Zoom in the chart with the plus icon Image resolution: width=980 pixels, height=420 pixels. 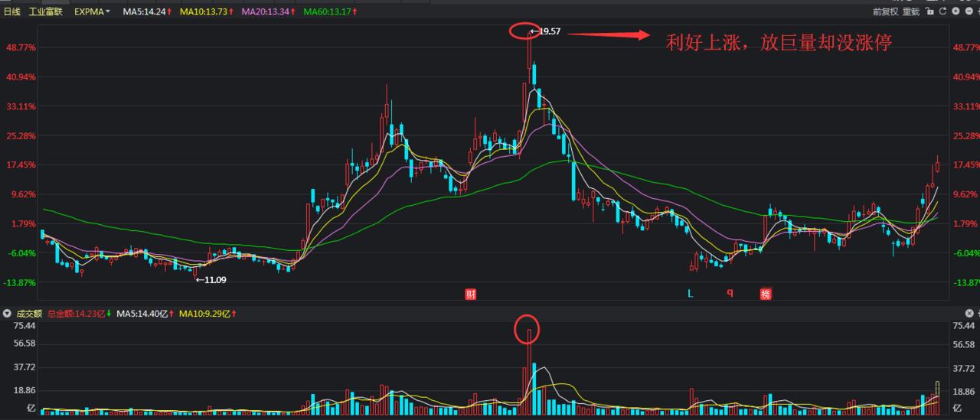(x=955, y=11)
